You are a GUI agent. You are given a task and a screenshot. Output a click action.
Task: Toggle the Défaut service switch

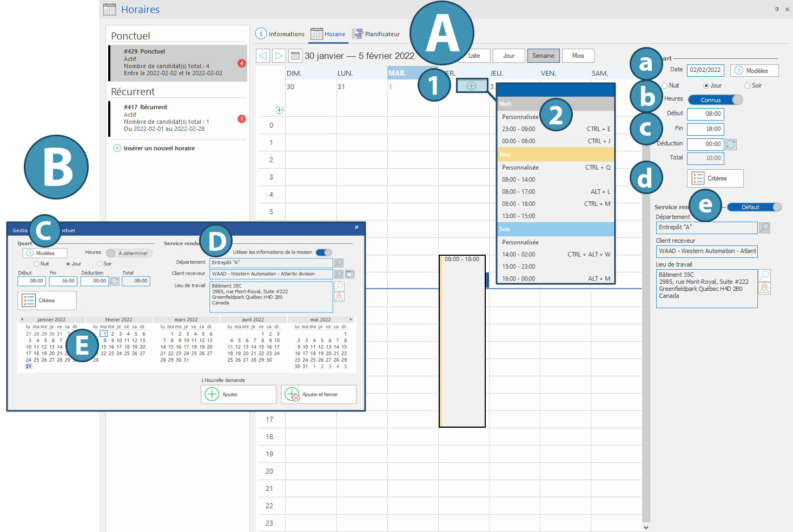point(754,207)
